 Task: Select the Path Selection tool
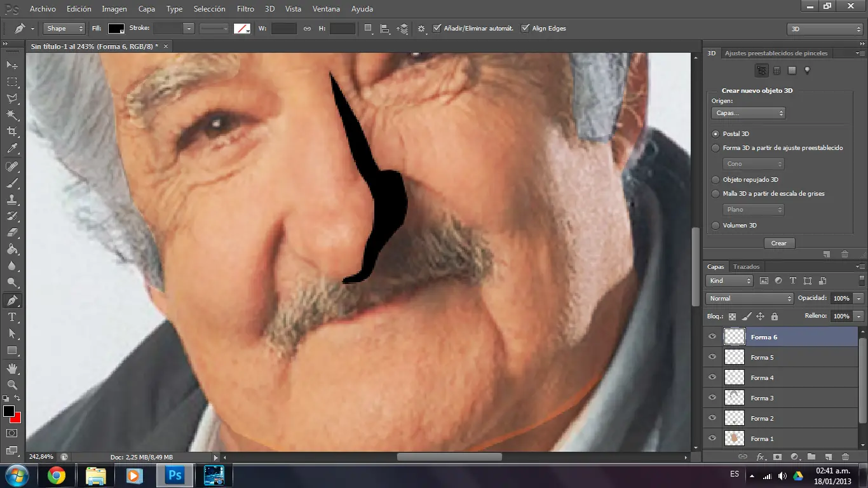pos(12,334)
